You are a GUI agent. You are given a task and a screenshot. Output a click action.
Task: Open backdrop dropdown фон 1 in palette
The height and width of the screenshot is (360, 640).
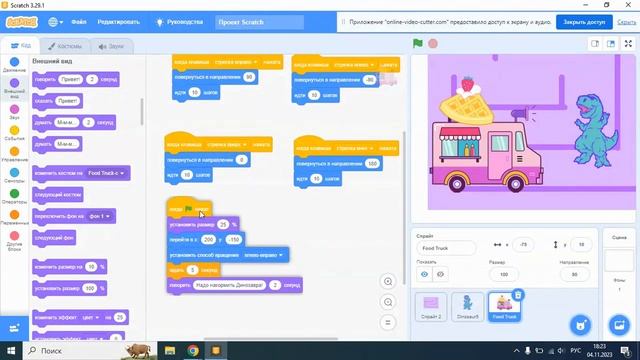[100, 216]
